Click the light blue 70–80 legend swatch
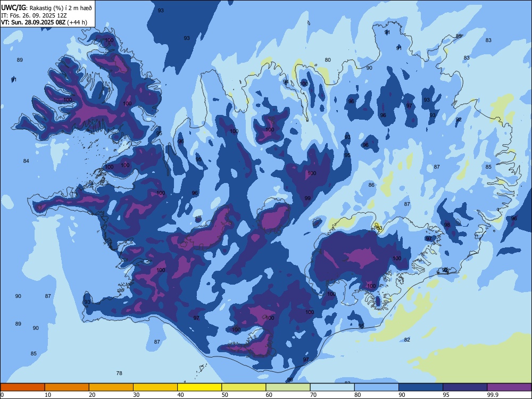The height and width of the screenshot is (399, 532). tap(332, 387)
